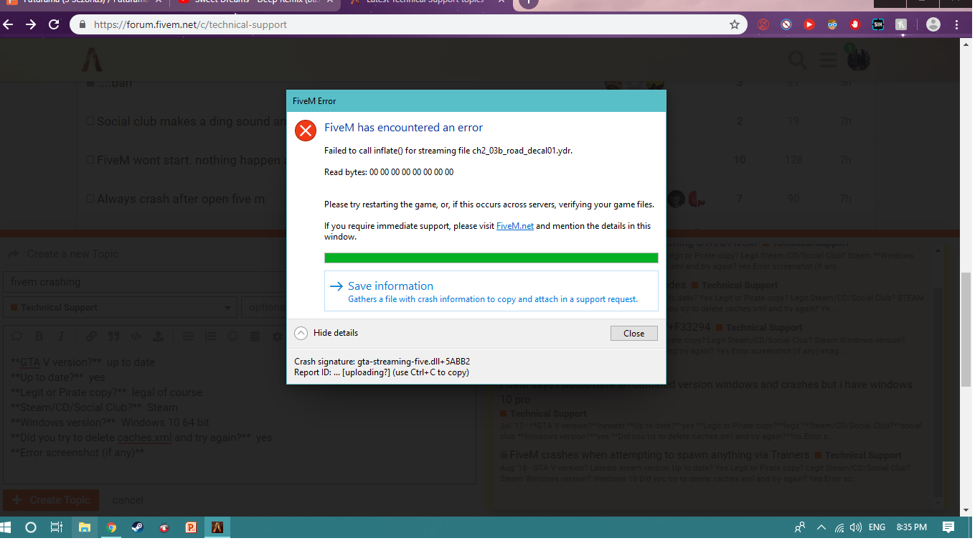Click the FiveM icon in the taskbar
The image size is (980, 551).
[x=217, y=527]
